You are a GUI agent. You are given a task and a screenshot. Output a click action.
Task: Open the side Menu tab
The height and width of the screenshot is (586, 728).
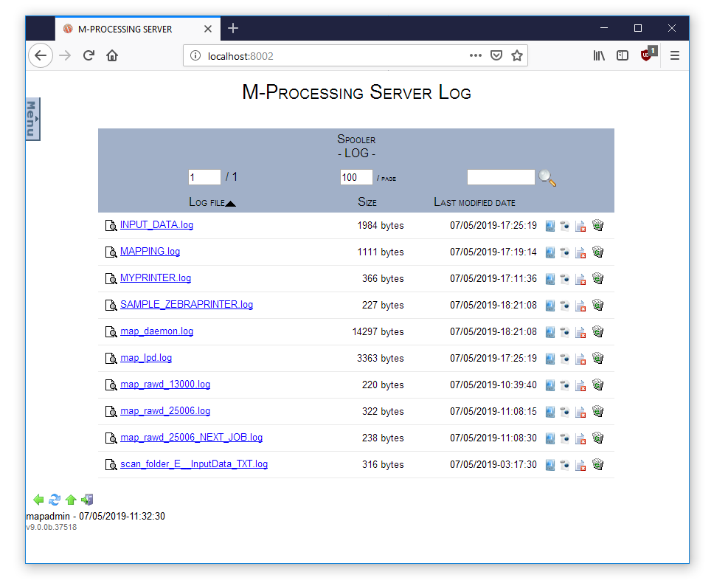(x=32, y=119)
